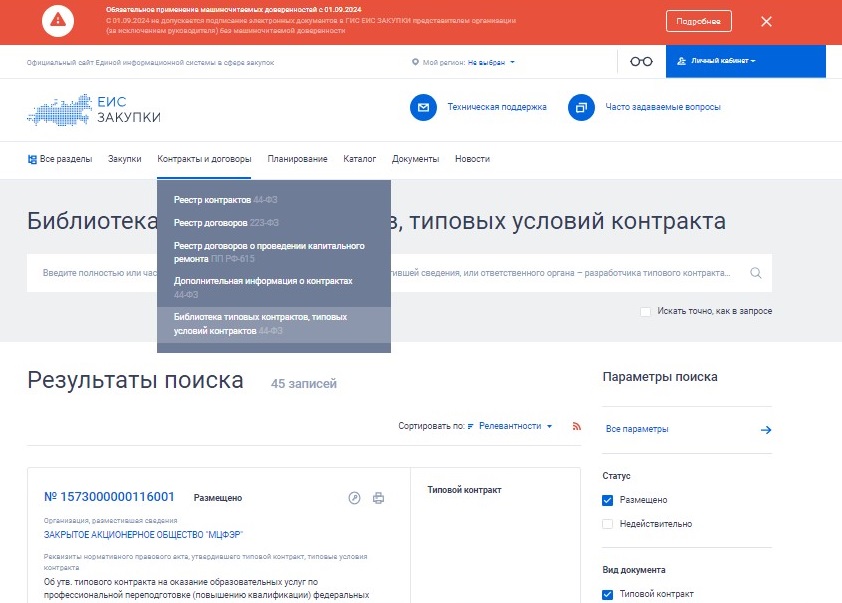Click the Часто задаваемые вопросы icon
Screen dimensions: 842x603
[x=581, y=107]
